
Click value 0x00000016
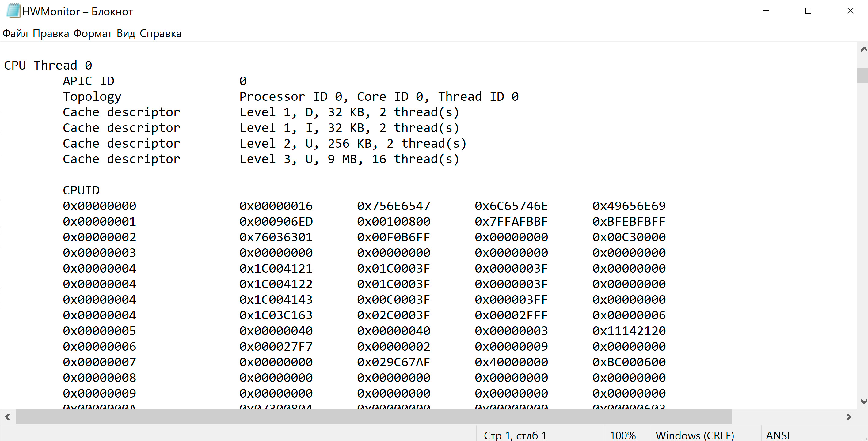click(x=276, y=206)
